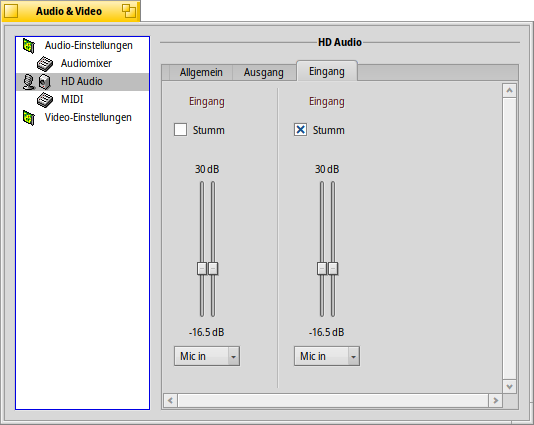Viewport: 534px width, 425px height.
Task: Open the first Mic in dropdown
Action: 207,356
